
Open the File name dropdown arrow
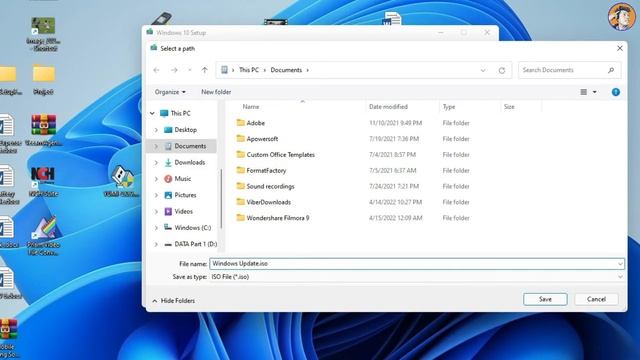tap(620, 264)
